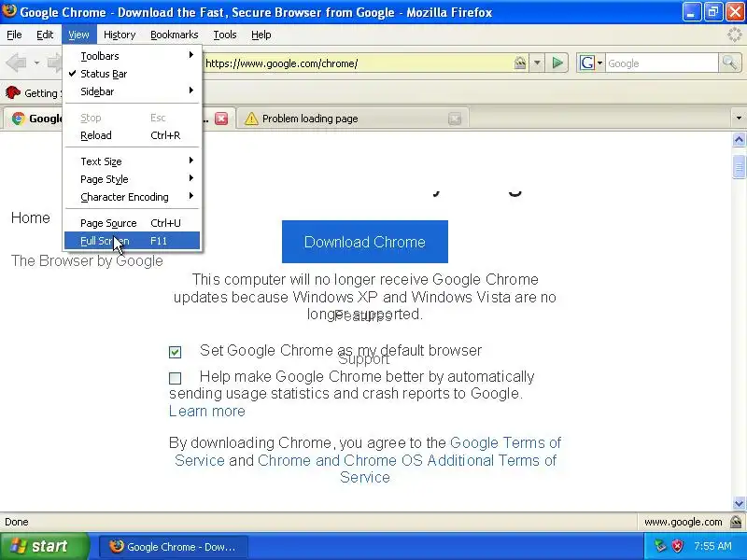Focus the URL address field
The width and height of the screenshot is (747, 560).
pos(358,63)
